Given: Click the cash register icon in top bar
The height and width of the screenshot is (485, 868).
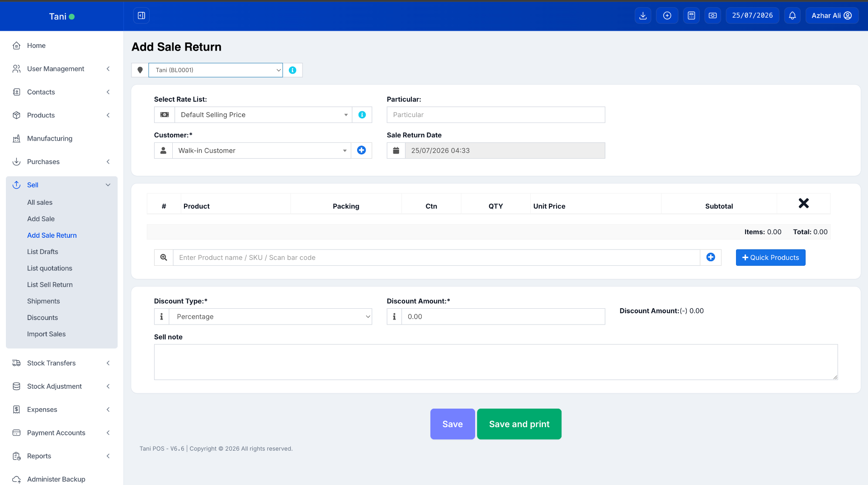Looking at the screenshot, I should point(712,16).
